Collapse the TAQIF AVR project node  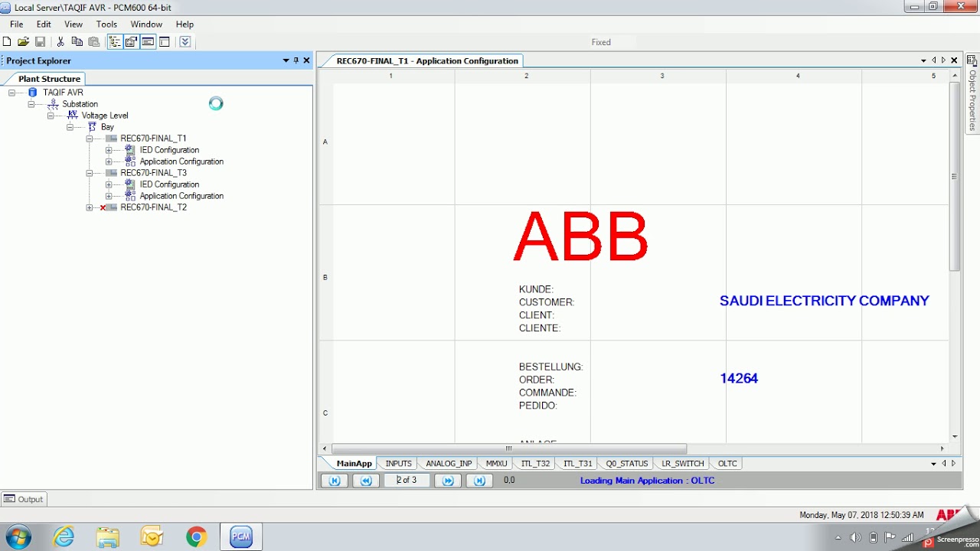click(x=11, y=93)
